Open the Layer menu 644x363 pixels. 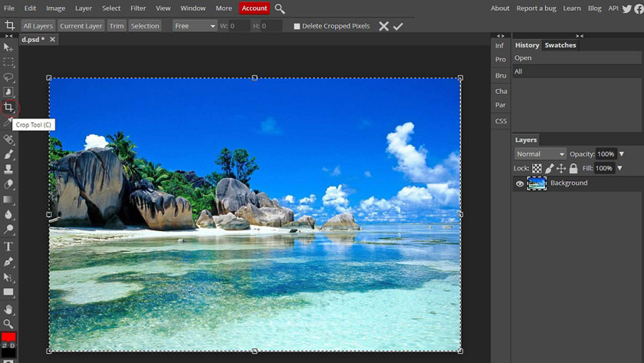tap(84, 8)
